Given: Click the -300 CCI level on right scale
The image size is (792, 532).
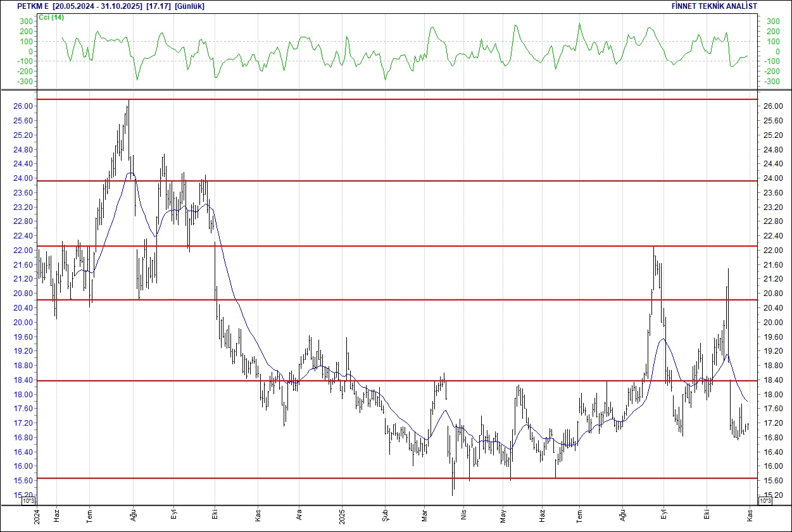Looking at the screenshot, I should [772, 82].
